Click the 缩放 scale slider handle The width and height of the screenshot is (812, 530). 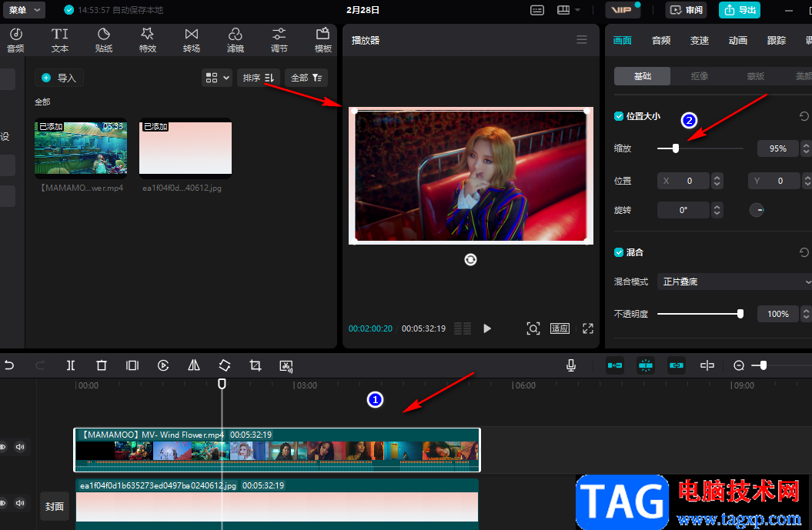676,148
